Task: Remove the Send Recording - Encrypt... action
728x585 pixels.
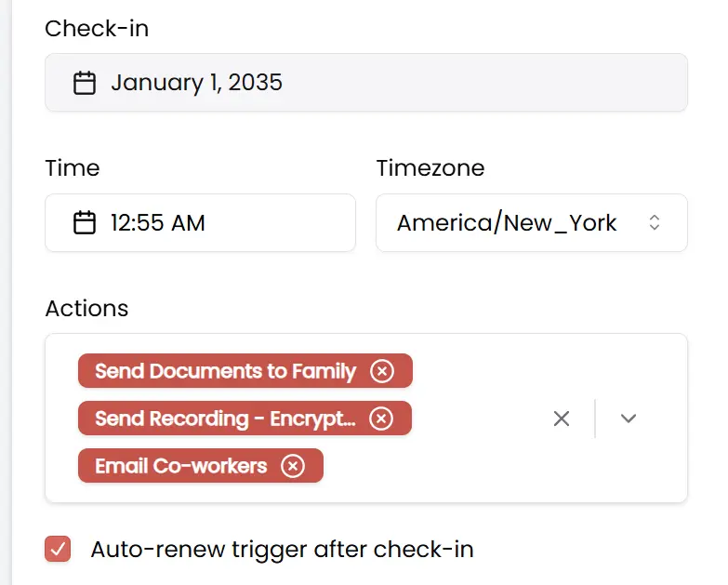Action: coord(381,419)
